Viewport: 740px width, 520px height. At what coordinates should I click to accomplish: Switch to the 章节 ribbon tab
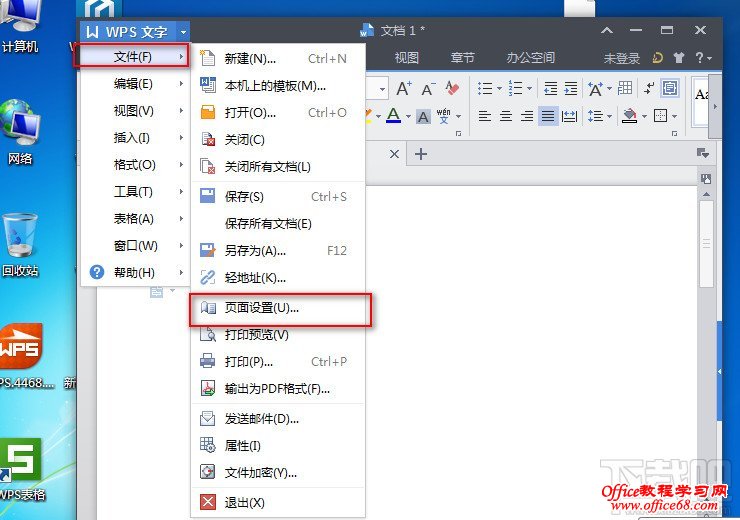click(462, 58)
